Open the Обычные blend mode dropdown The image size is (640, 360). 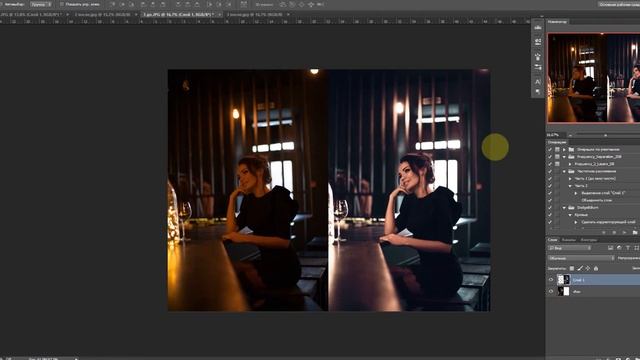tap(581, 258)
